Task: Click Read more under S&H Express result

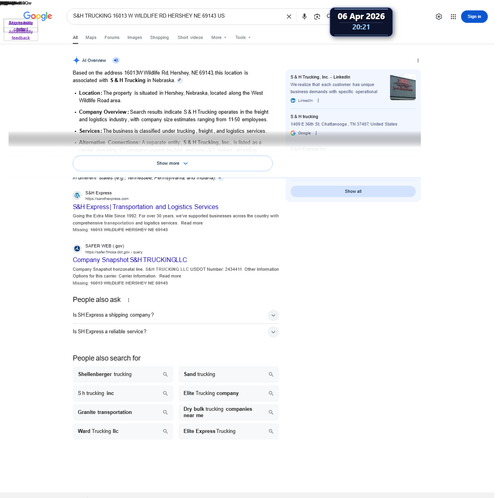Action: point(192,223)
